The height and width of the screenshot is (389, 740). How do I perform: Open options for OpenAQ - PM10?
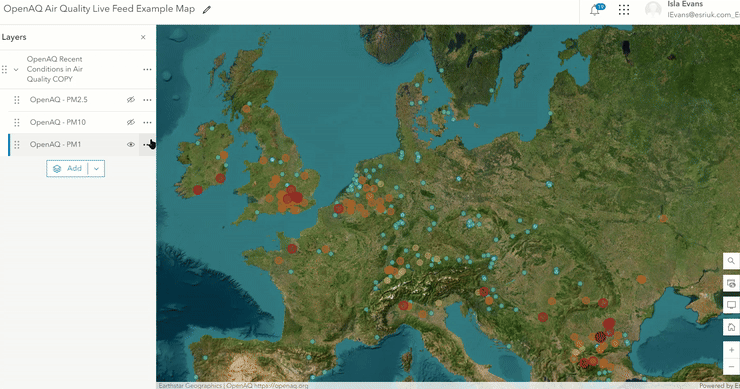tap(147, 122)
